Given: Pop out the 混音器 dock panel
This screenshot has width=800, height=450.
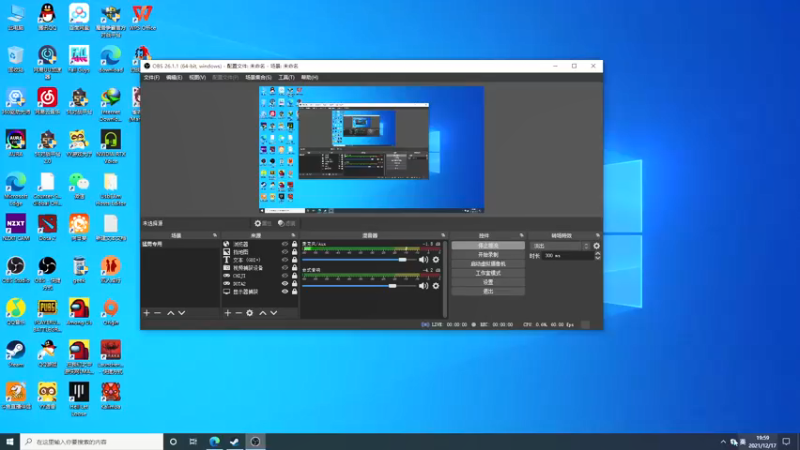Looking at the screenshot, I should (x=443, y=235).
